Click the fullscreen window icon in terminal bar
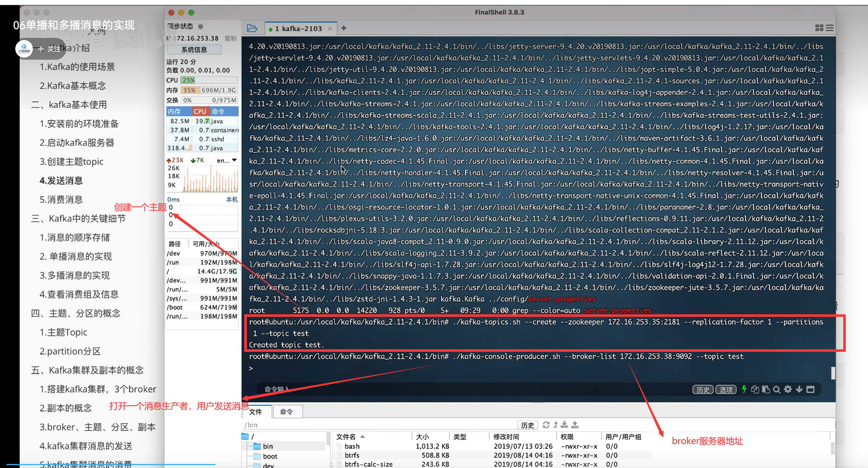 pos(810,389)
